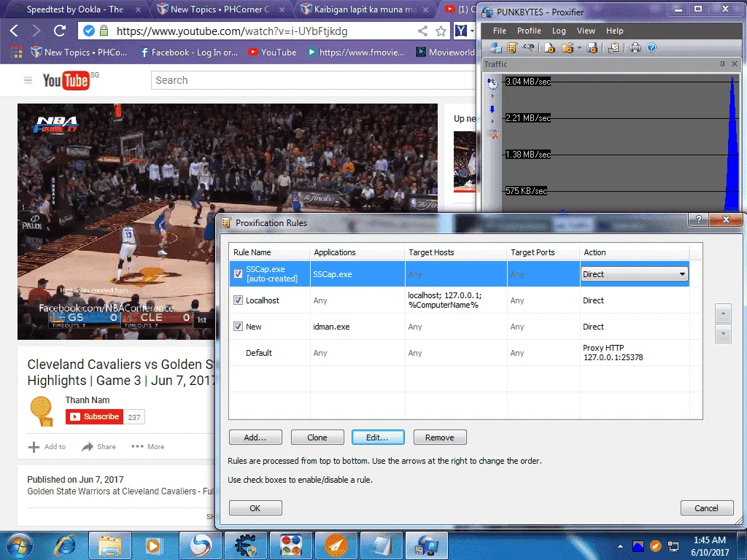Viewport: 747px width, 560px height.
Task: Click the Edit... button
Action: click(x=378, y=437)
